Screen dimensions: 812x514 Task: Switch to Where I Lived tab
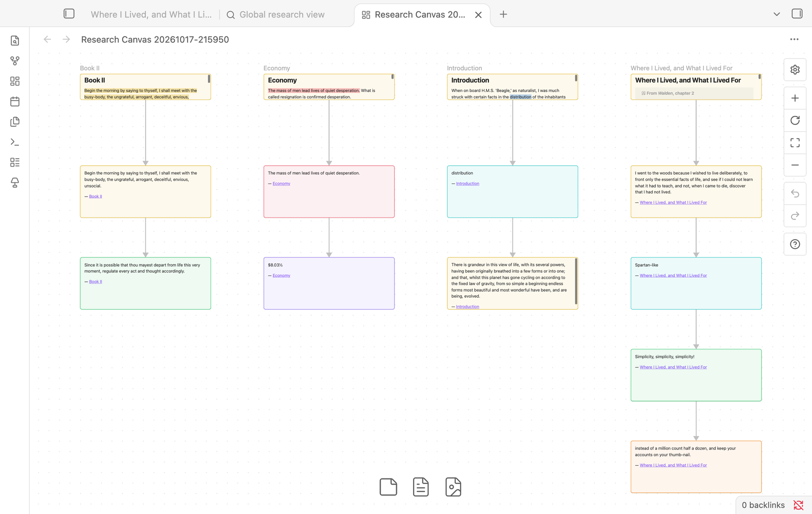pos(151,14)
